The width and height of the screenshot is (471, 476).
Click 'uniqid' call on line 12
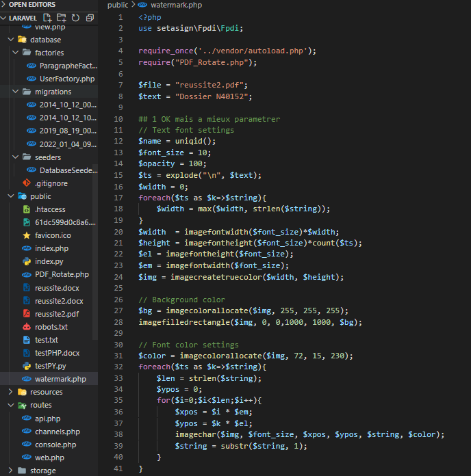point(189,141)
